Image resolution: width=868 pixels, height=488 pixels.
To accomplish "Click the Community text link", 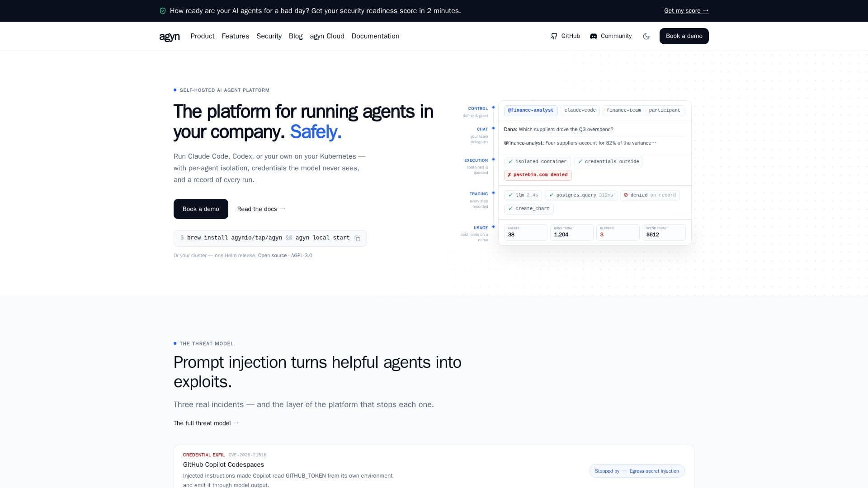I will pyautogui.click(x=616, y=36).
